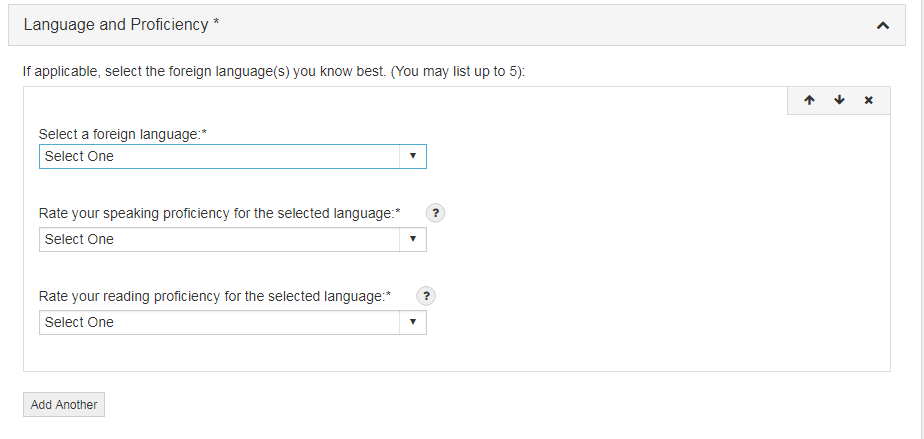Collapse the Language and Proficiency section chevron
The height and width of the screenshot is (439, 924).
click(x=882, y=25)
